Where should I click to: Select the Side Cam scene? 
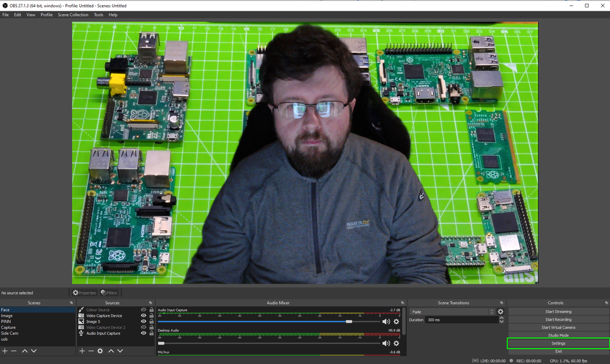13,333
